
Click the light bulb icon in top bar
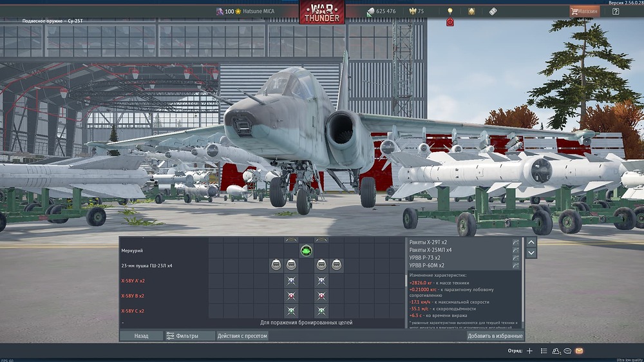click(x=450, y=11)
